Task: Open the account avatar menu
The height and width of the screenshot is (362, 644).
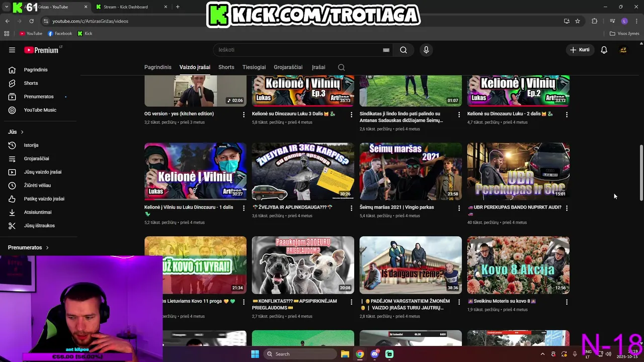Action: (x=623, y=50)
